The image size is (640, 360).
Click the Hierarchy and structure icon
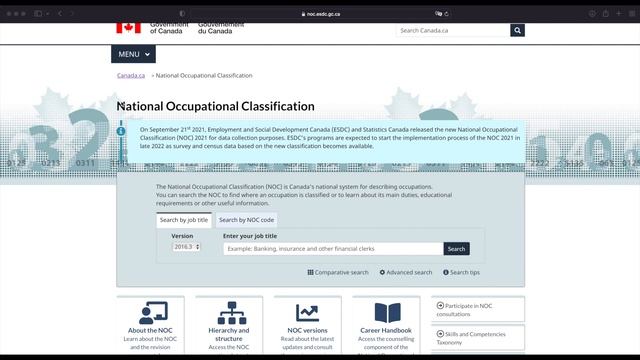coord(232,313)
